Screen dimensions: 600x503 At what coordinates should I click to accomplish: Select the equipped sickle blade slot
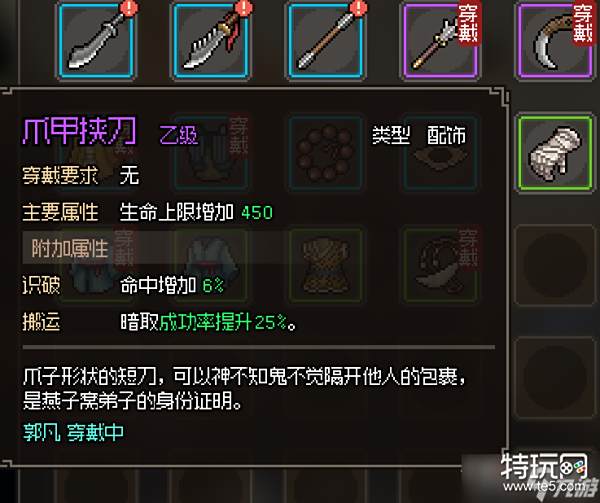point(556,41)
